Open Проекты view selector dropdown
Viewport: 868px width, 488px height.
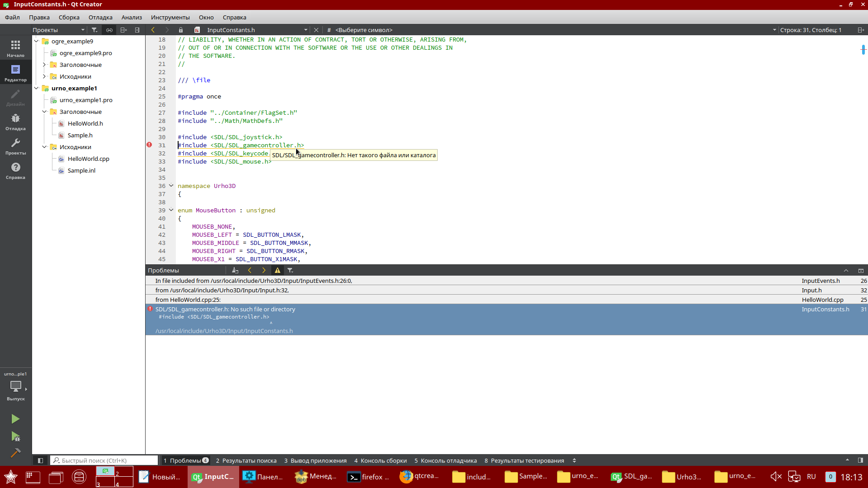[x=58, y=30]
